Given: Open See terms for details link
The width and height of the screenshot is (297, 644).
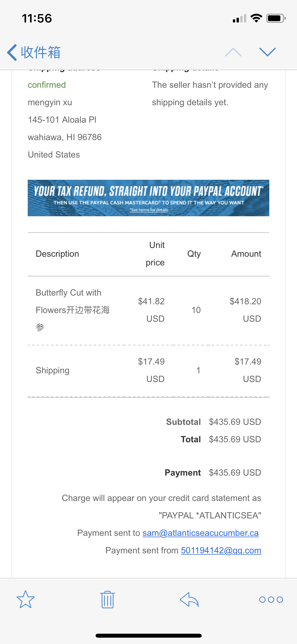Looking at the screenshot, I should tap(149, 210).
